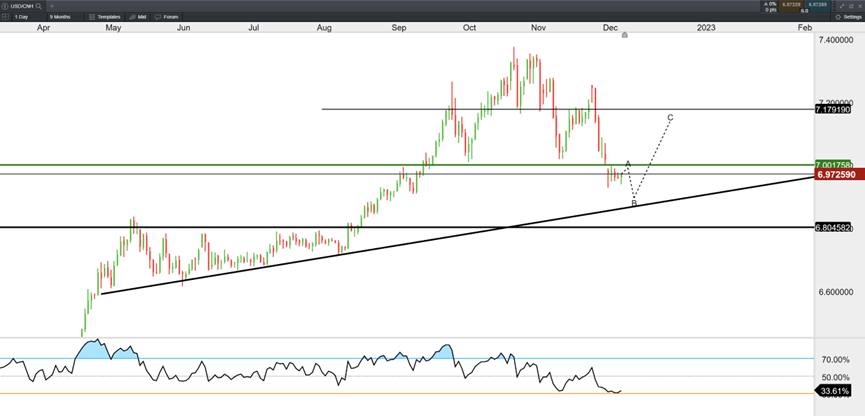Click the 70.00% RSI level label
This screenshot has height=416, width=865.
[835, 360]
